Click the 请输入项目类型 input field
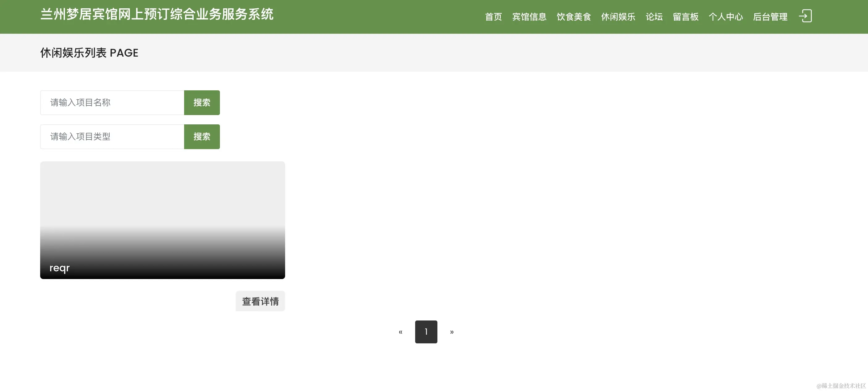Screen dimensions: 868x391 tap(111, 136)
